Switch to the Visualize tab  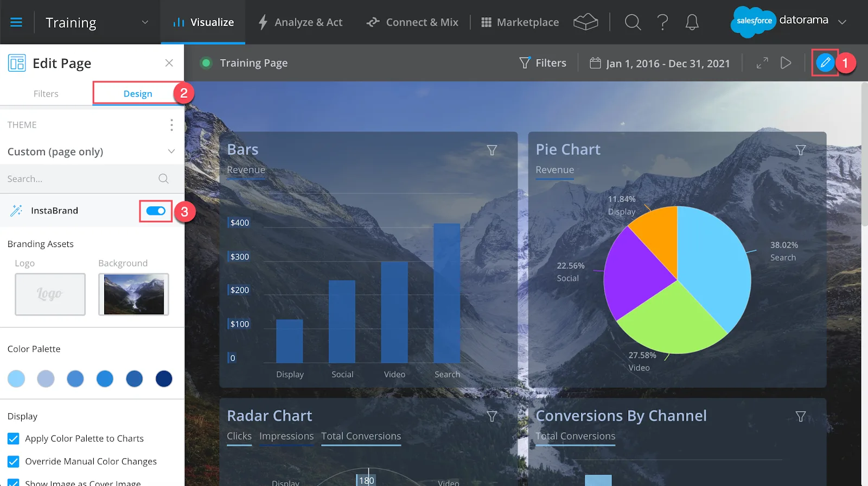point(203,22)
